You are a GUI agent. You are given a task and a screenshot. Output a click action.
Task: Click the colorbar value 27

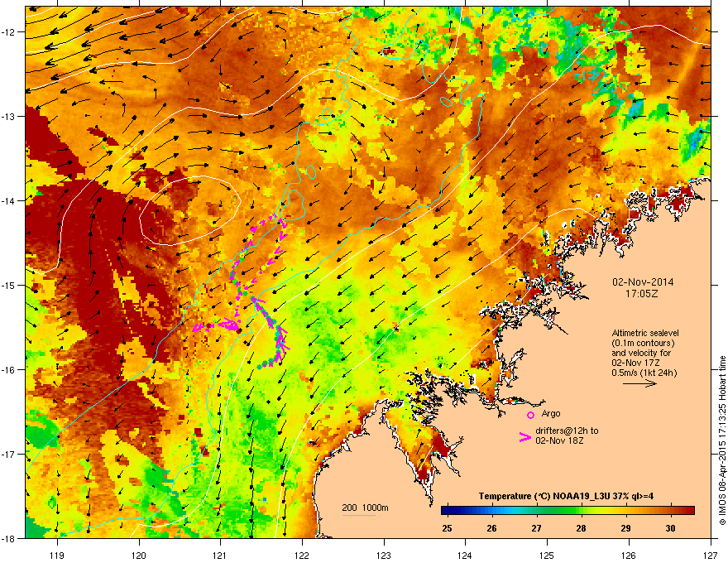536,528
